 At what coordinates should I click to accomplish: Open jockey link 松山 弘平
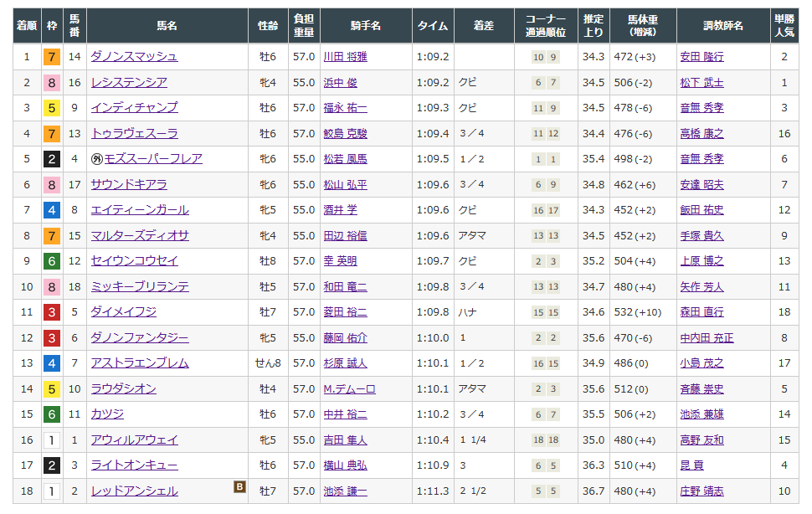point(346,185)
